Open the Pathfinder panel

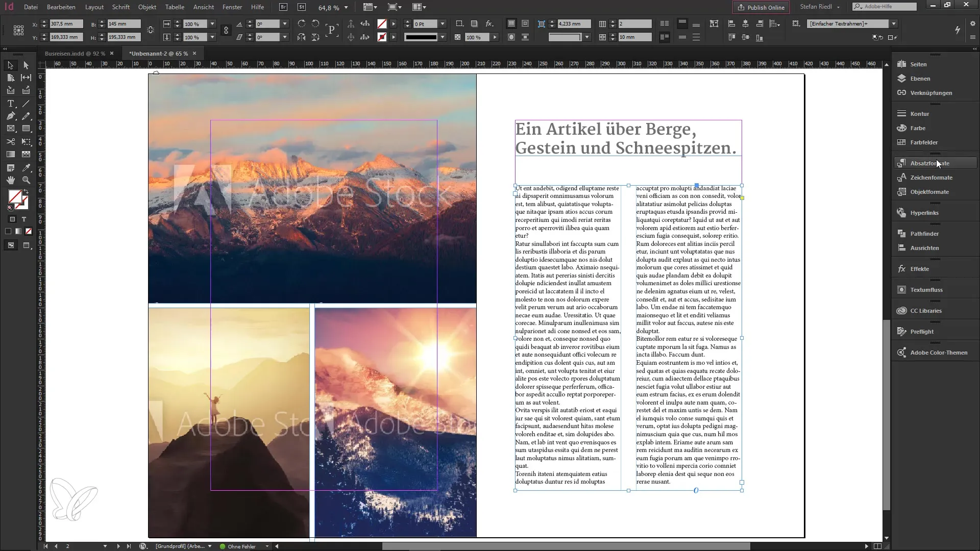pyautogui.click(x=935, y=234)
